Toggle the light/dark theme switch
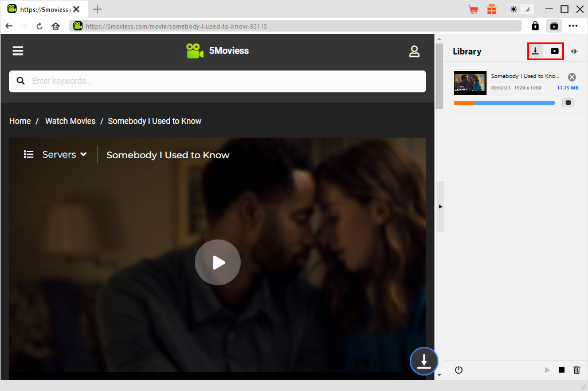Image resolution: width=588 pixels, height=391 pixels. pyautogui.click(x=520, y=9)
